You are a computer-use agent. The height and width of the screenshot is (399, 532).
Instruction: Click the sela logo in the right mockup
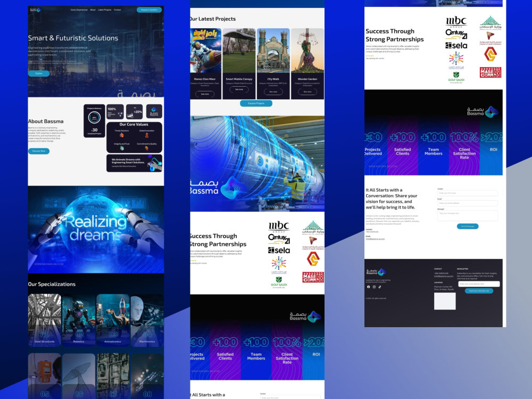456,45
